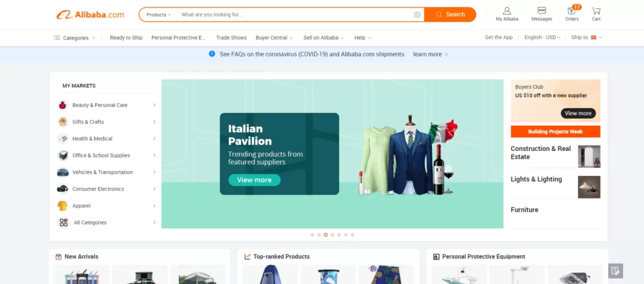Select the Consumer Electronics category icon
This screenshot has width=644, height=284.
(x=63, y=189)
